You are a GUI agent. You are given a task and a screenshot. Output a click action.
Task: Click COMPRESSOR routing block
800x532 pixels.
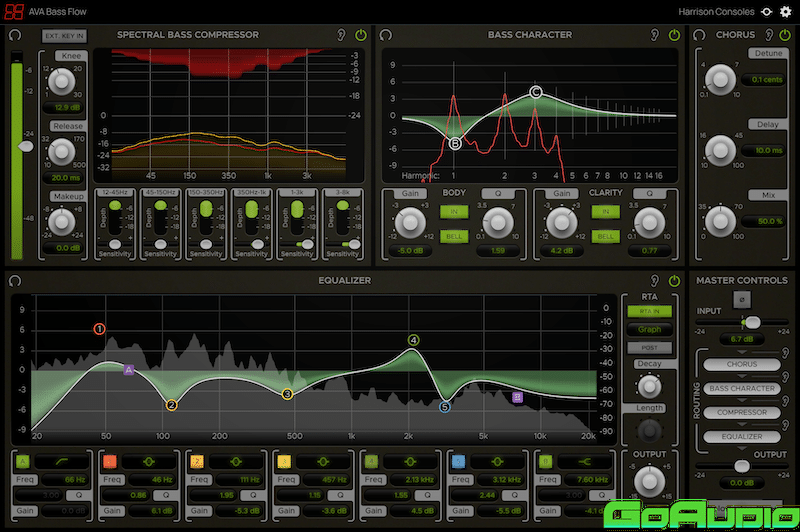pyautogui.click(x=742, y=412)
